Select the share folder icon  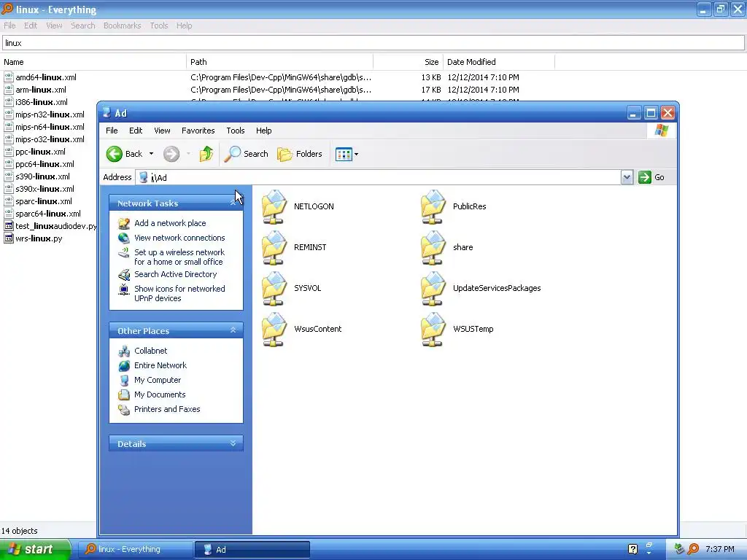pos(433,248)
